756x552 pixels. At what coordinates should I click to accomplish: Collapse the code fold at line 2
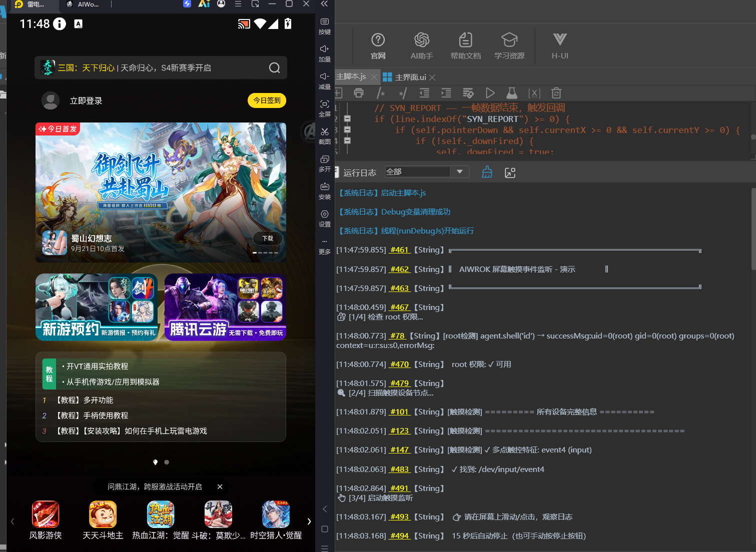347,118
